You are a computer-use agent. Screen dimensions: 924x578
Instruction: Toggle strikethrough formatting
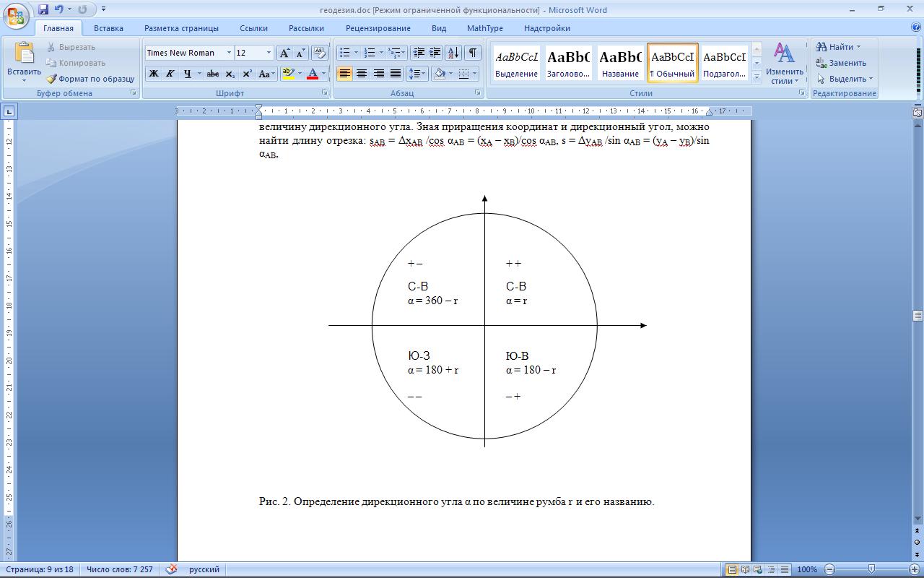pyautogui.click(x=212, y=74)
